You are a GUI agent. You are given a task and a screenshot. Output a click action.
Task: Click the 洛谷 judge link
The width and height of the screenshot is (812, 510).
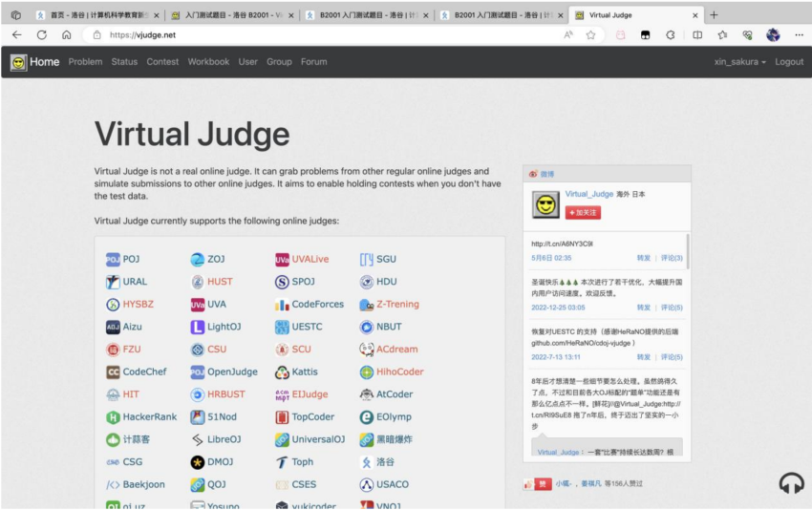tap(385, 462)
